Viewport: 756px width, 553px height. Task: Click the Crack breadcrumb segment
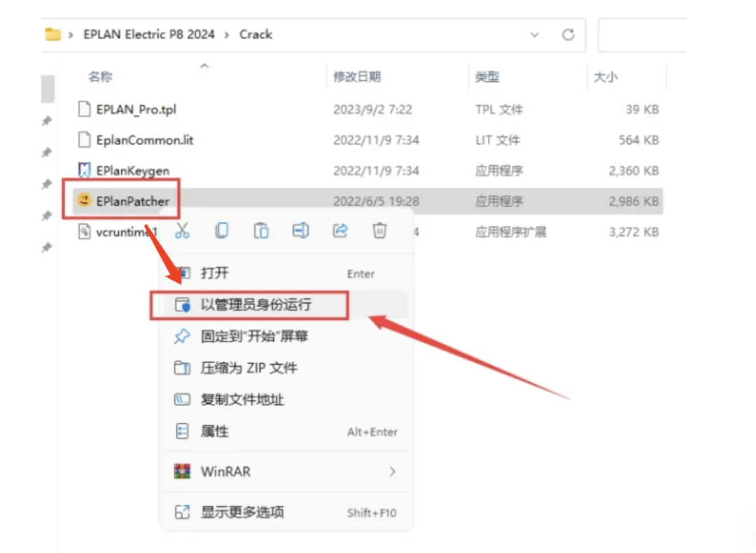click(255, 34)
